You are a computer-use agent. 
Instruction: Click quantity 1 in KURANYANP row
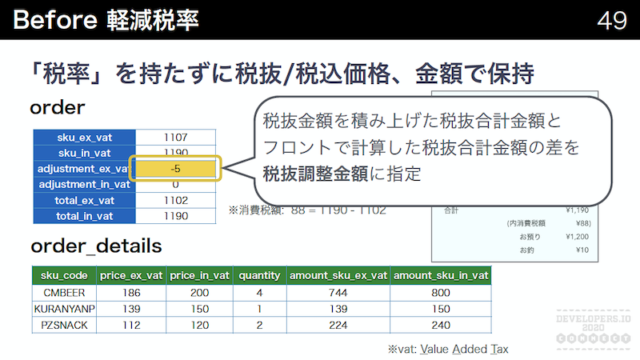pos(260,309)
